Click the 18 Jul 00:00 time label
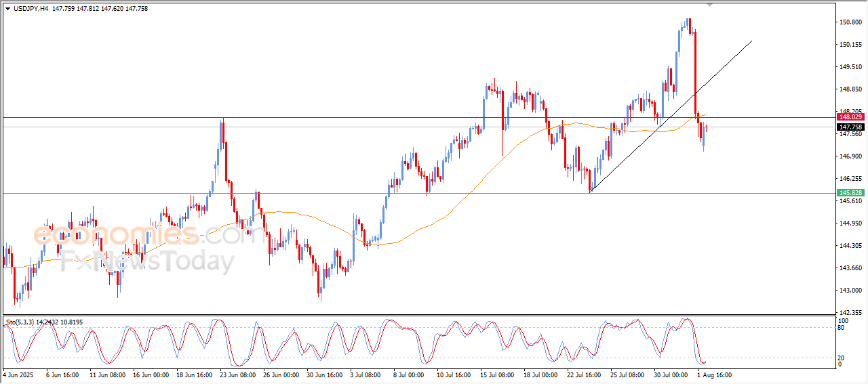868x384 pixels. (x=541, y=375)
